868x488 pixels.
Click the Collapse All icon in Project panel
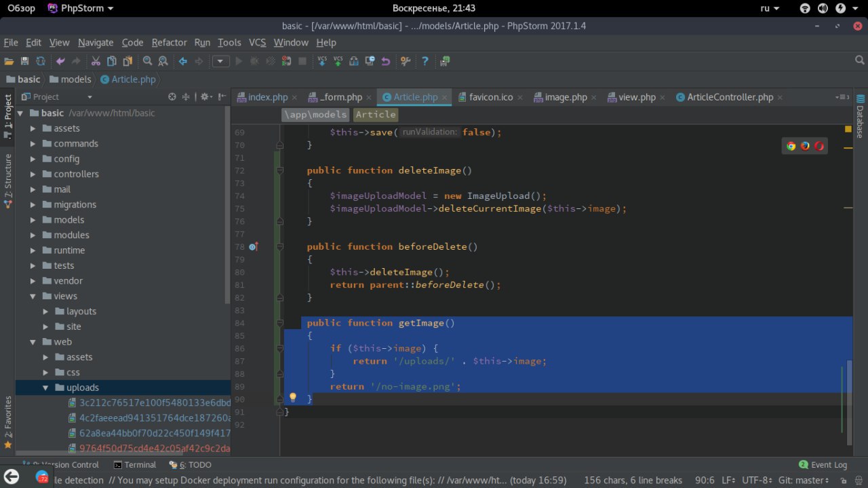coord(186,97)
